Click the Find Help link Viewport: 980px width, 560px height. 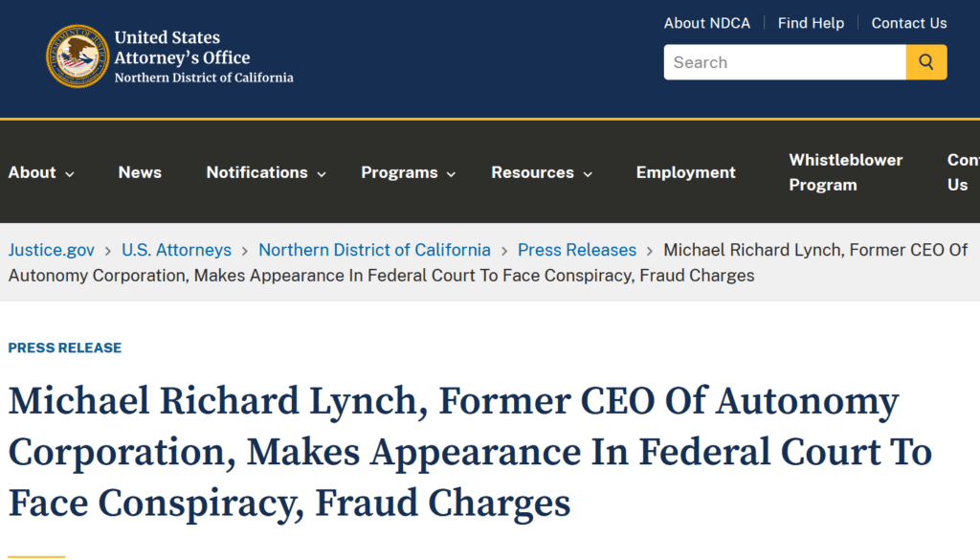click(x=811, y=22)
